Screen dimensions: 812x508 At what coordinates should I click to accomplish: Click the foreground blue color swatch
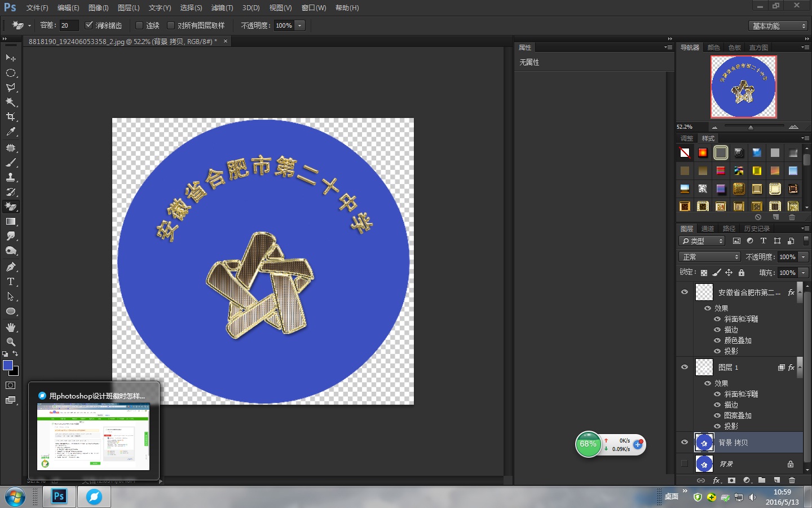pos(8,365)
